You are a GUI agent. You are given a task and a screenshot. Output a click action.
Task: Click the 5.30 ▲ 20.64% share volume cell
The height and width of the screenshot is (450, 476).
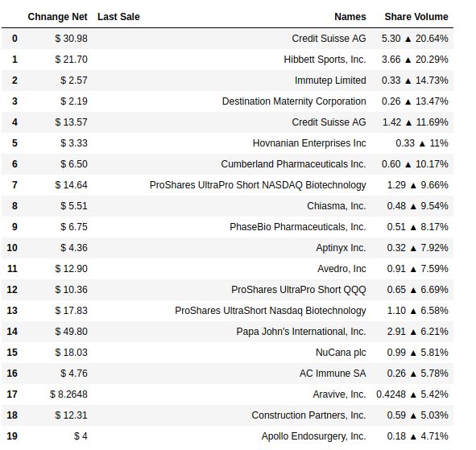(x=415, y=39)
